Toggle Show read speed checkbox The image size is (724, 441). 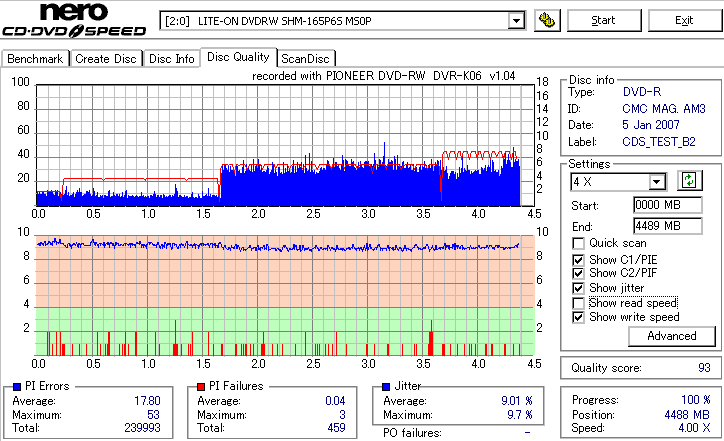(x=578, y=303)
